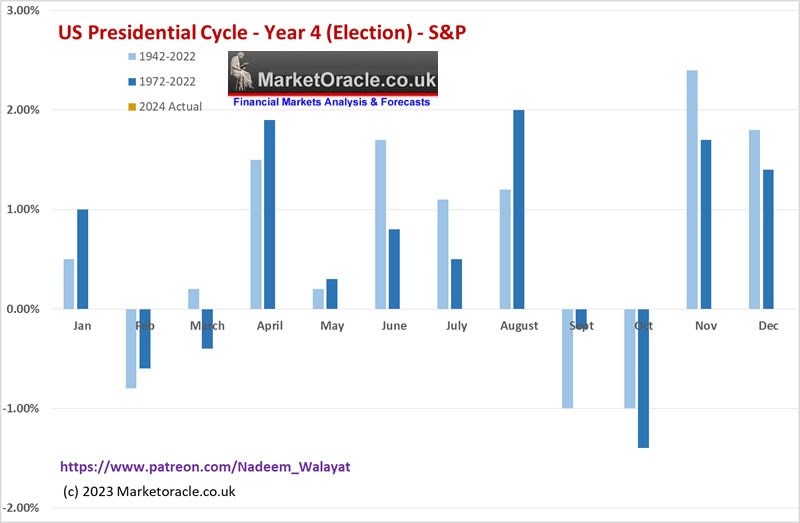Click the Nov axis label

(x=706, y=326)
